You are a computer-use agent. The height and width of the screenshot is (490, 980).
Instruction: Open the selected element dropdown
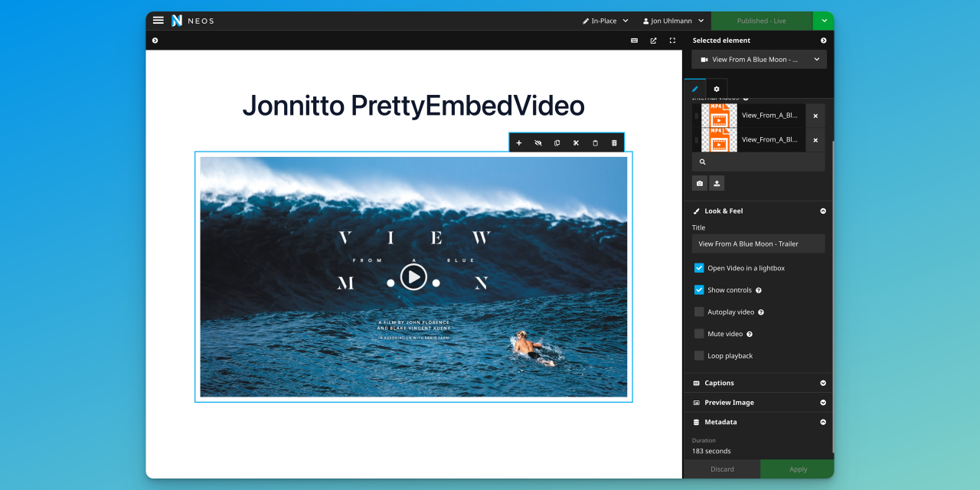[x=759, y=59]
